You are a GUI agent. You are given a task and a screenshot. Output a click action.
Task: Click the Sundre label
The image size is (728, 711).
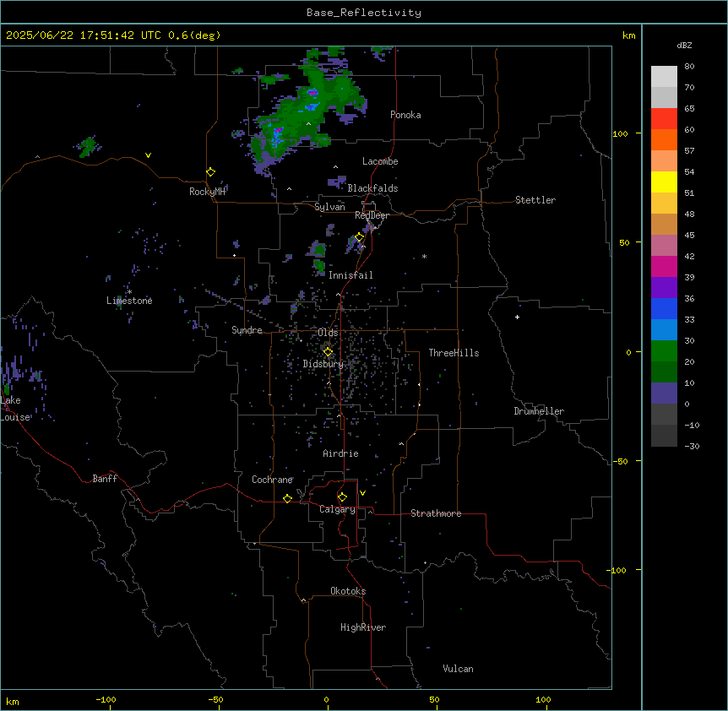pyautogui.click(x=247, y=330)
